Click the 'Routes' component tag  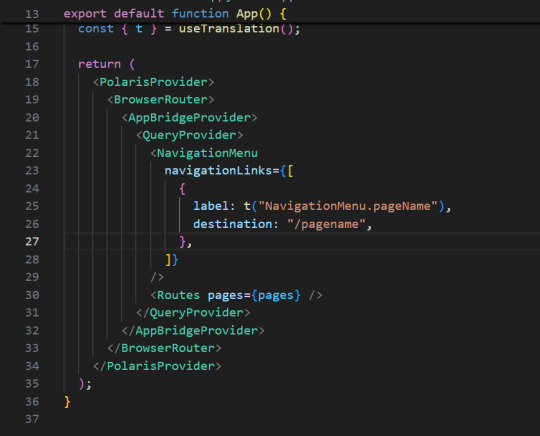point(178,295)
